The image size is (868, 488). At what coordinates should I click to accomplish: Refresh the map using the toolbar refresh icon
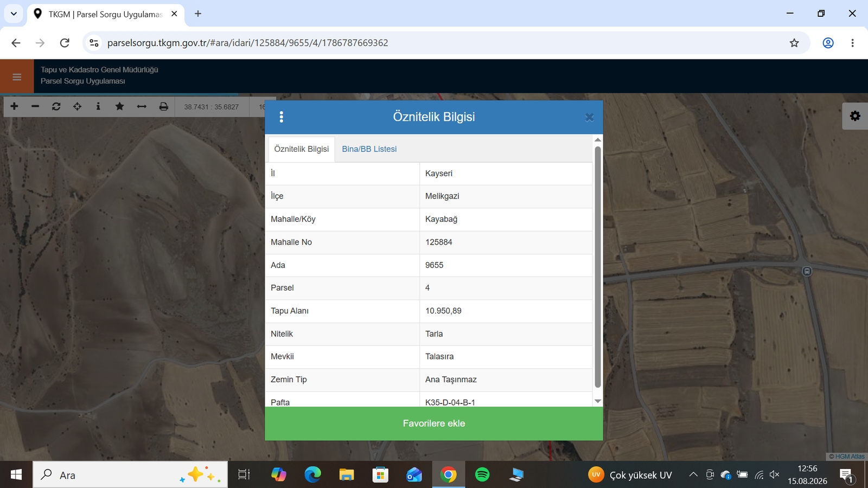tap(56, 106)
